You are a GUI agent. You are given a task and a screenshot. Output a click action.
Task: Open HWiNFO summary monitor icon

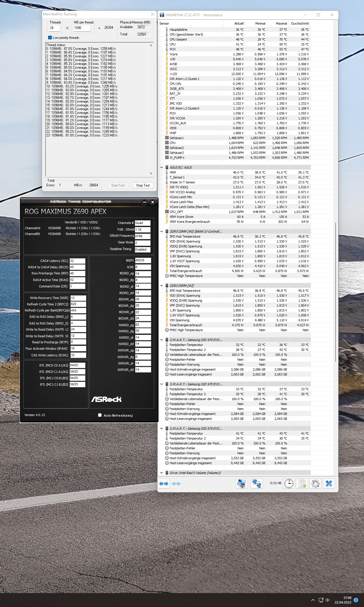(241, 483)
